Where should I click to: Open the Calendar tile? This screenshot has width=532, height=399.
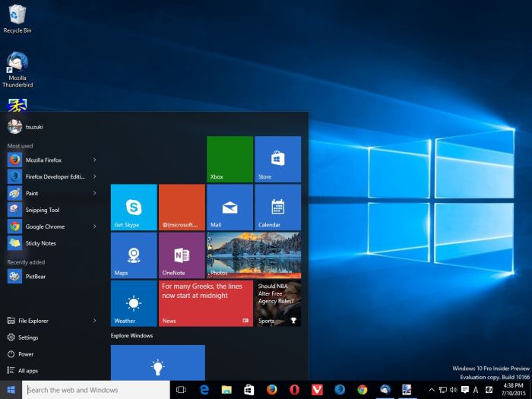click(277, 207)
